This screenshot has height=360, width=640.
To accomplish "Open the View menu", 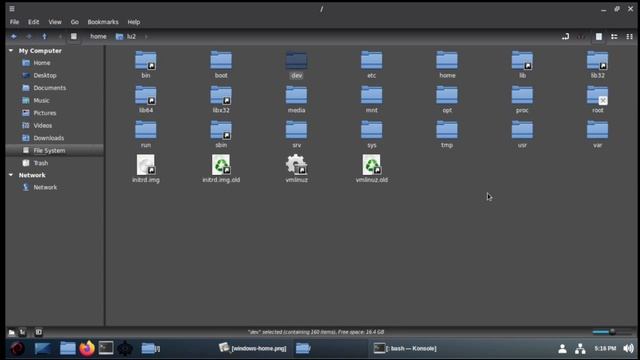I will point(55,22).
